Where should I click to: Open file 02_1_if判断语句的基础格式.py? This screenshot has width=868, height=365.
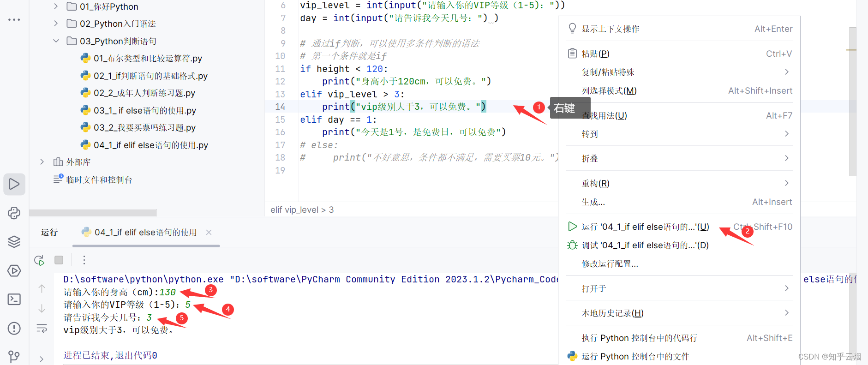(150, 76)
